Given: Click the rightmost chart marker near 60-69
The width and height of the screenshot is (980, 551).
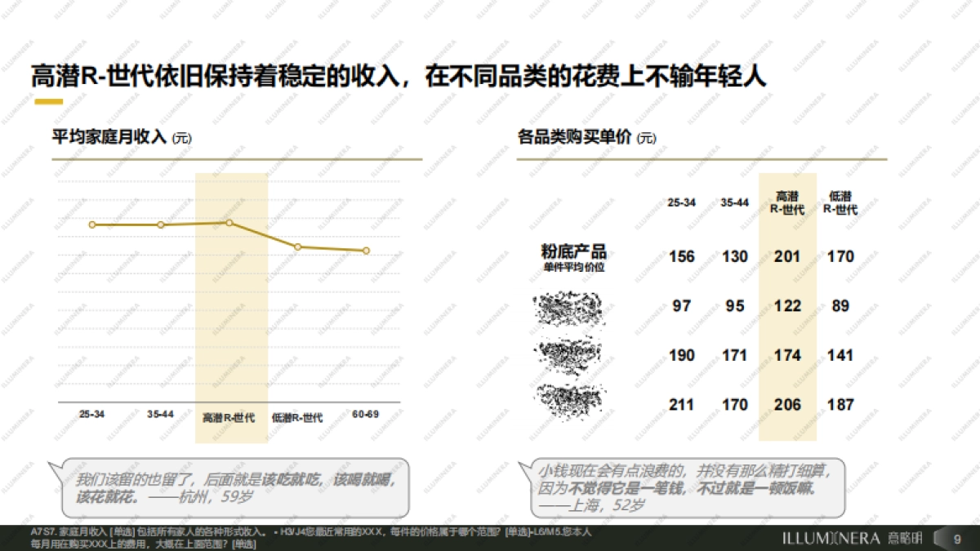Looking at the screenshot, I should tap(366, 251).
